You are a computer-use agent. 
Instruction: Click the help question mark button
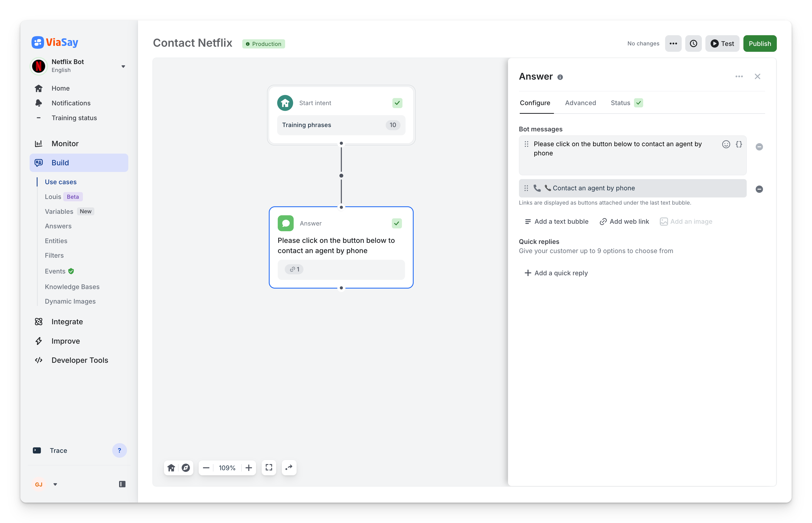119,451
